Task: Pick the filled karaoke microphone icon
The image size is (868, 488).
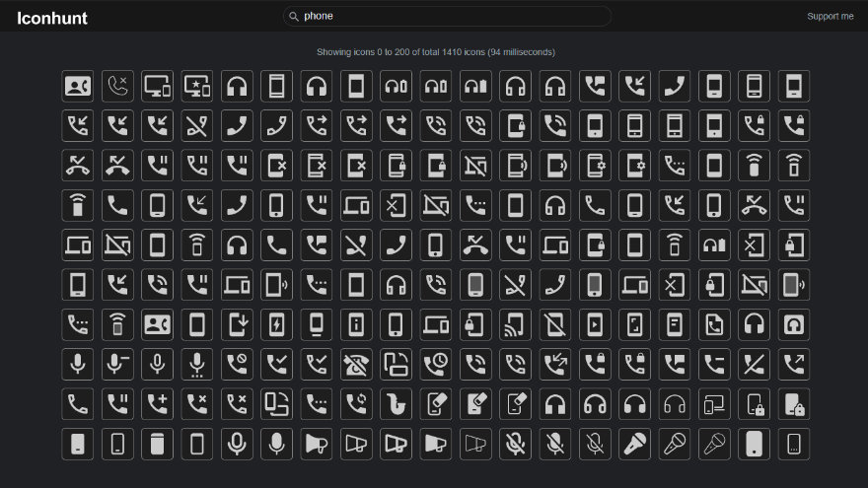Action: 634,444
